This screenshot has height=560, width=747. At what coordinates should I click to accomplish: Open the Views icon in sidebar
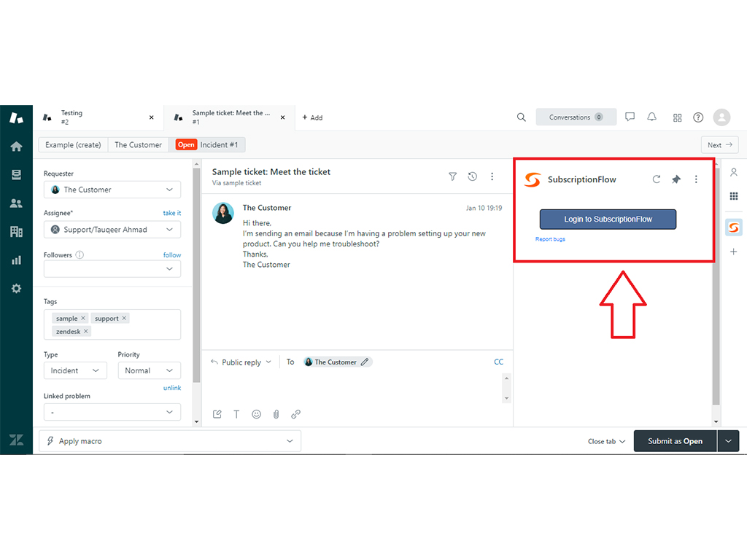(x=16, y=175)
